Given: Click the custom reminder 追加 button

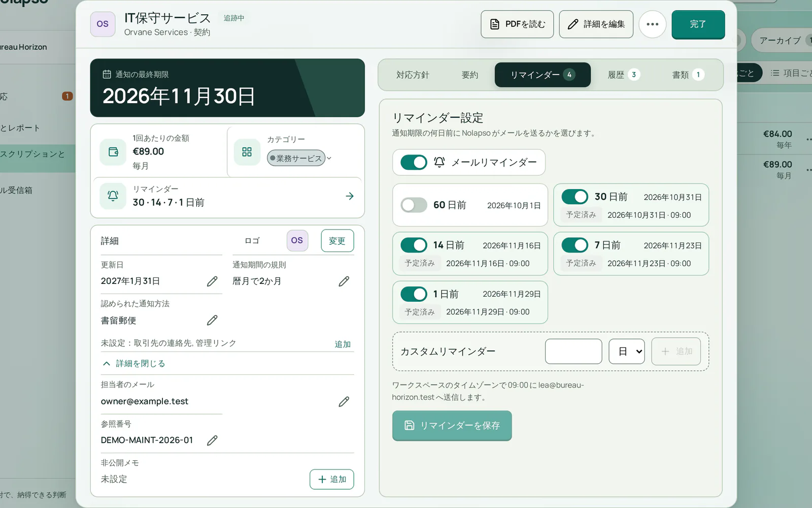Looking at the screenshot, I should 676,352.
